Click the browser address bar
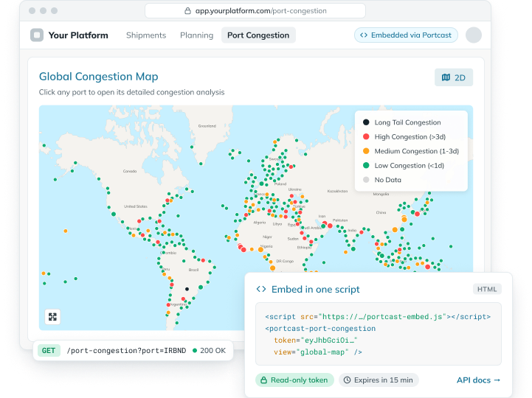Image resolution: width=532 pixels, height=398 pixels. tap(255, 11)
